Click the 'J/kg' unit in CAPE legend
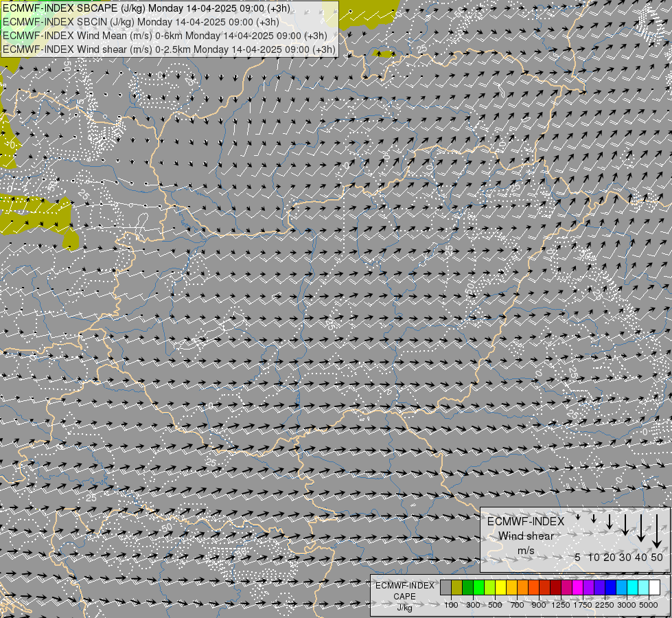The height and width of the screenshot is (618, 672). tap(404, 608)
